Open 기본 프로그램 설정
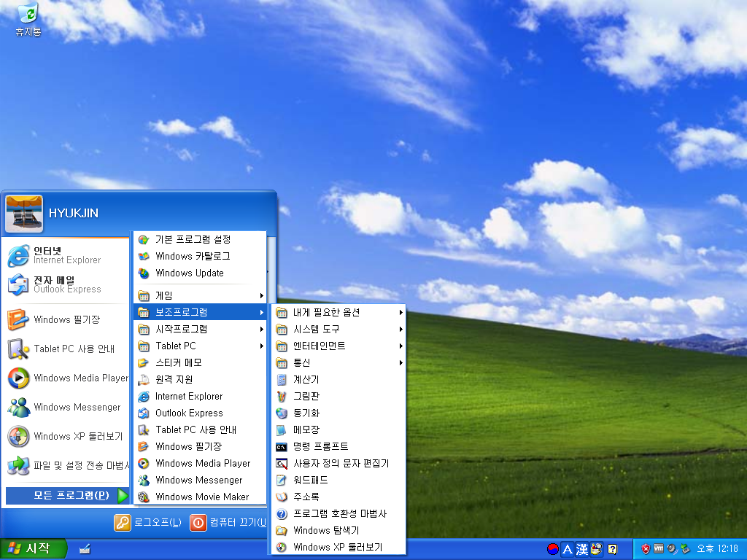Screen dimensions: 747x560 200,239
